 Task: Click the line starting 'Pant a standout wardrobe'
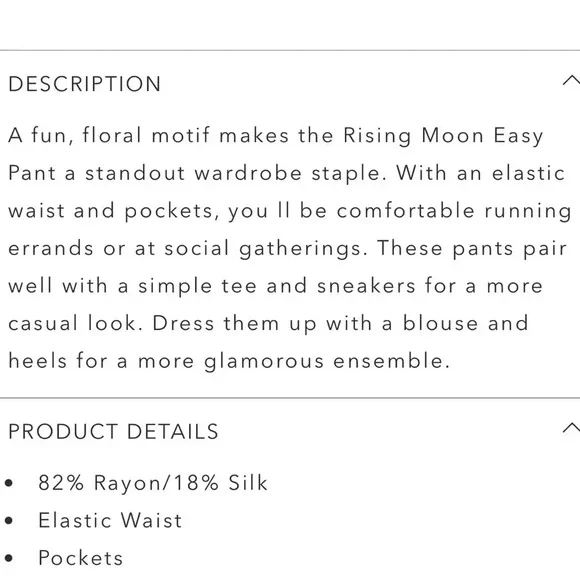click(x=287, y=173)
